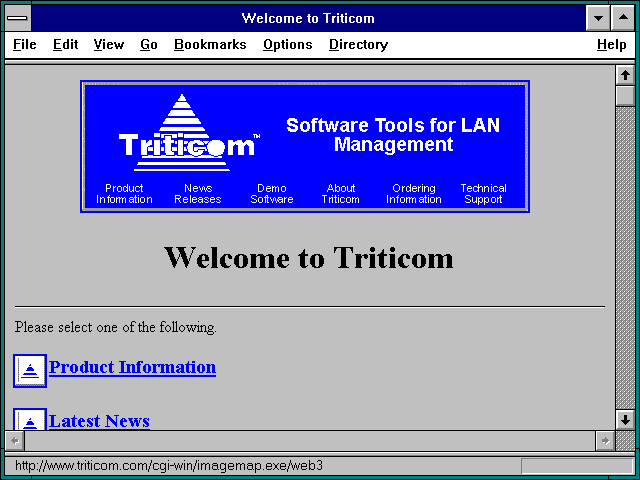Screen dimensions: 640x480
Task: Click the horizontal scrollbar left arrow
Action: 15,441
